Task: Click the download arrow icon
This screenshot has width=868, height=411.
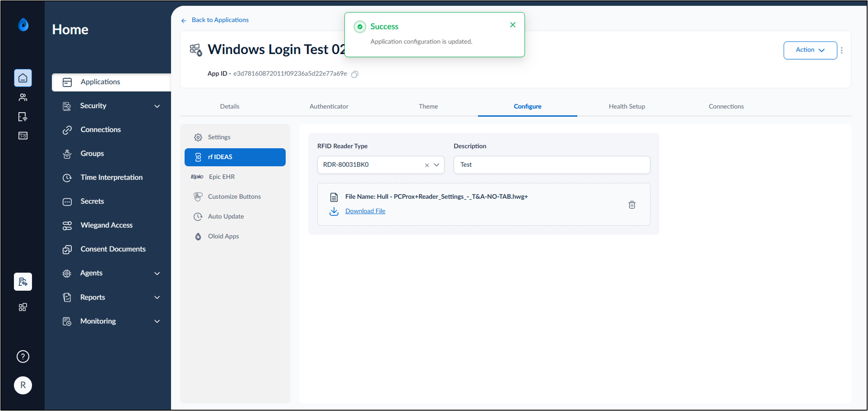Action: tap(334, 211)
